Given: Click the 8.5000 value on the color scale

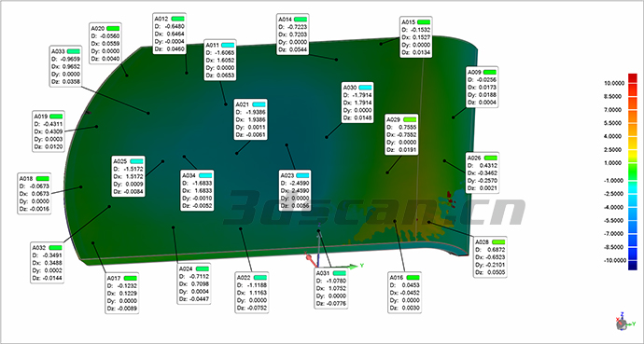Looking at the screenshot, I should pos(614,96).
